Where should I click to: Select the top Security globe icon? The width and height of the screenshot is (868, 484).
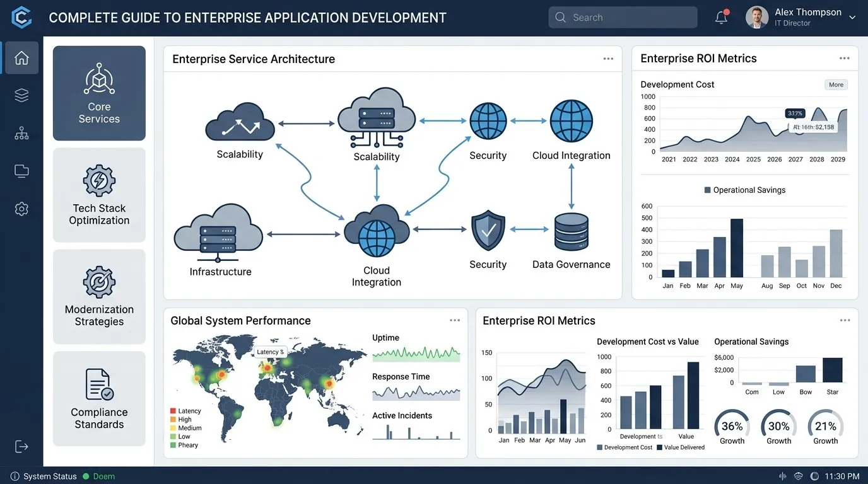[488, 121]
